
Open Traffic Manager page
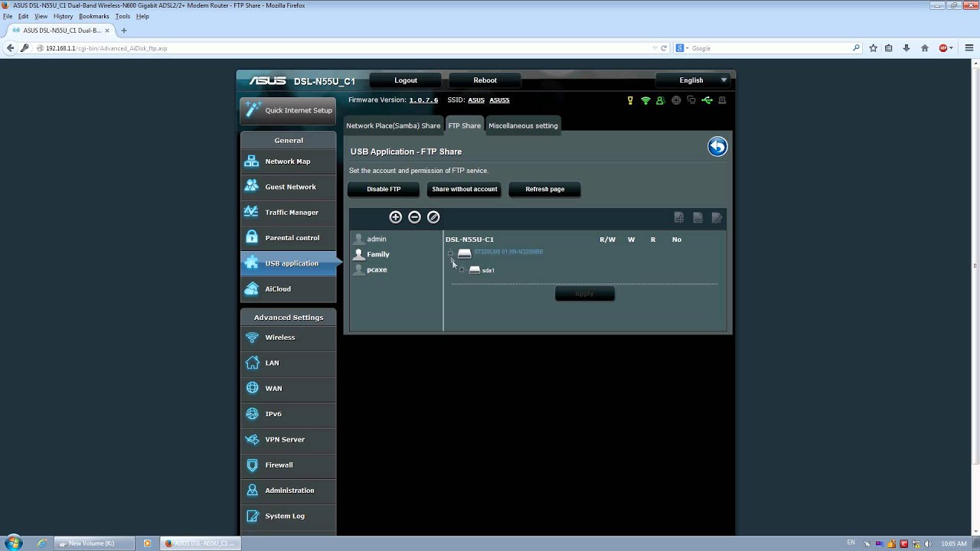288,212
